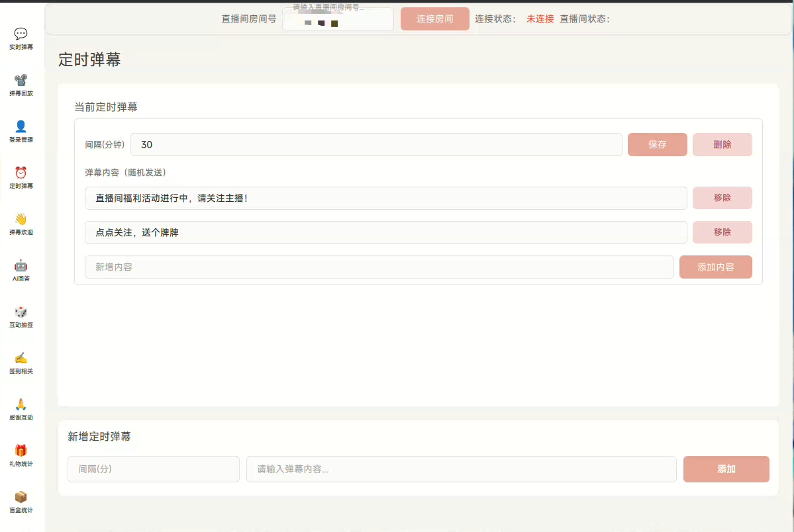Viewport: 794px width, 532px height.
Task: Open the AI回答 robot icon
Action: [x=21, y=265]
